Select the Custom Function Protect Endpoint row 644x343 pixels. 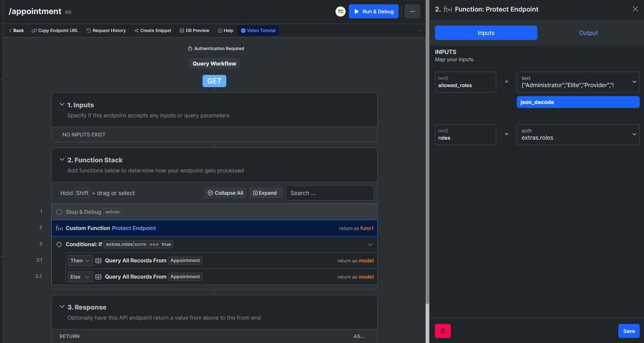click(x=214, y=228)
